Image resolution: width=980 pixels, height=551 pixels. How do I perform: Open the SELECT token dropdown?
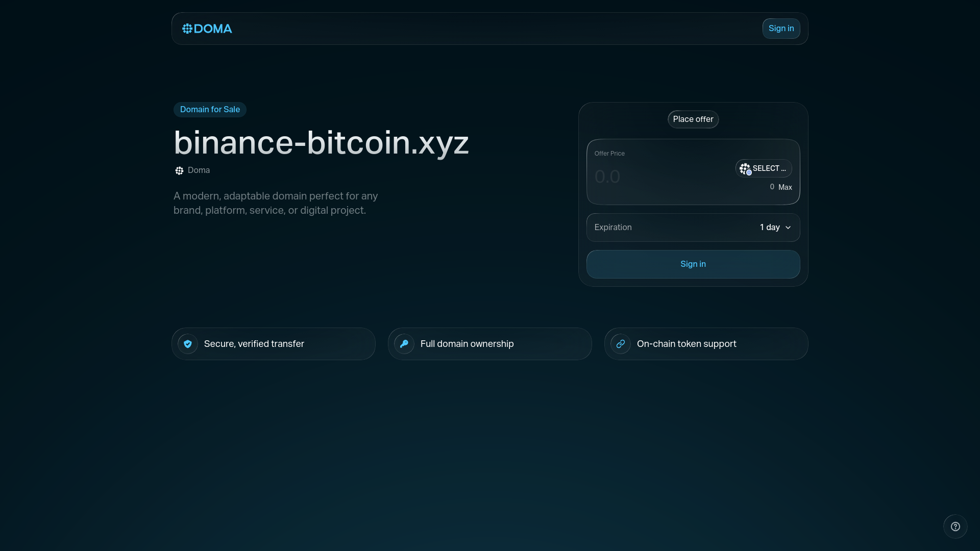(x=764, y=168)
